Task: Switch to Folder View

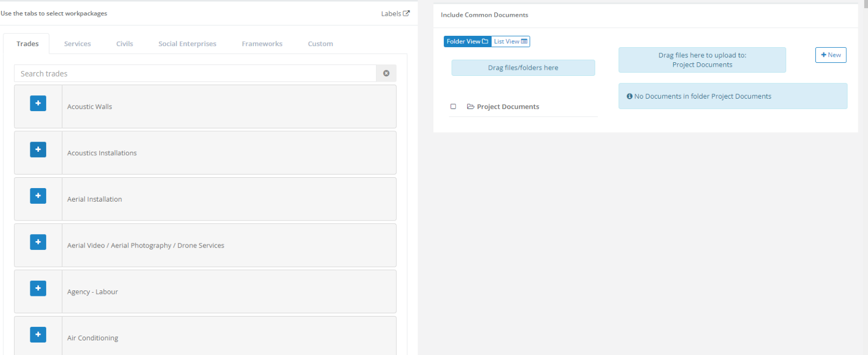Action: pyautogui.click(x=467, y=42)
